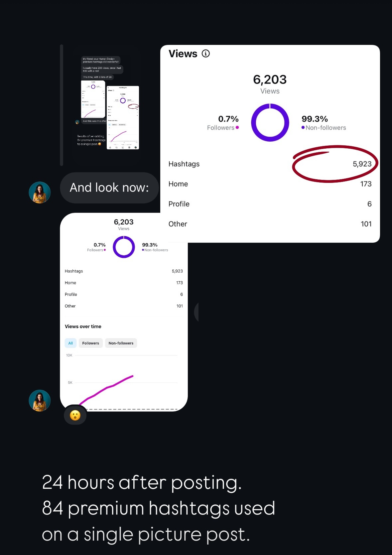
Task: Open the Profile row showing 6
Action: click(x=270, y=204)
